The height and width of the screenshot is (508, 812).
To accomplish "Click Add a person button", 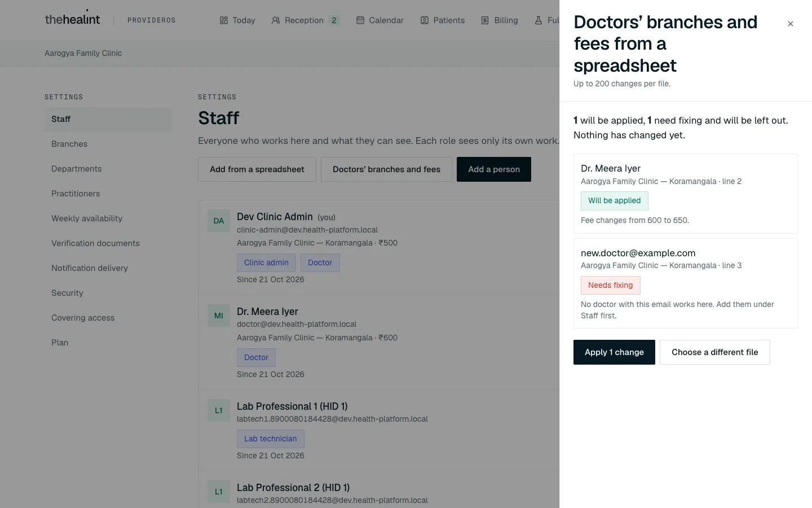I will [494, 169].
